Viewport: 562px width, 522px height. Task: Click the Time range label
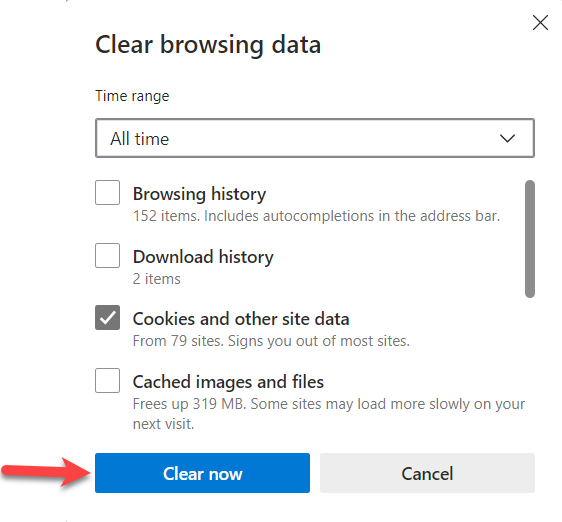coord(132,96)
